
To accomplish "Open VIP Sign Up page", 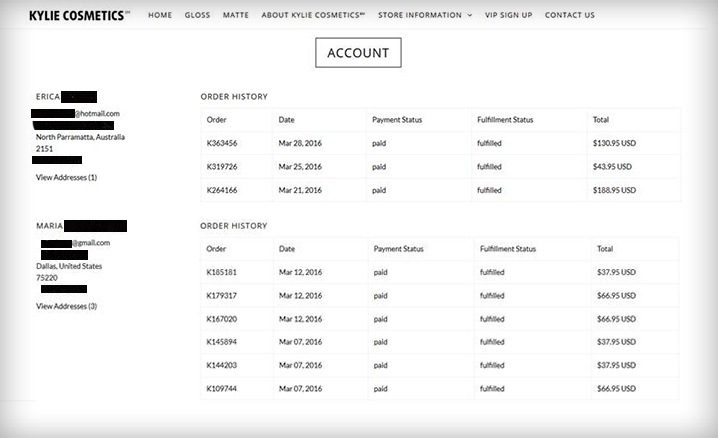I will click(x=509, y=15).
